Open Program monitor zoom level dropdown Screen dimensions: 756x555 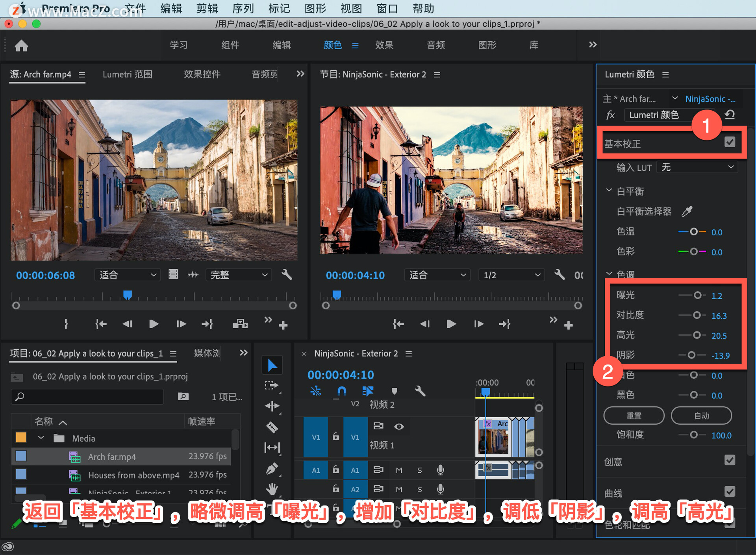[x=437, y=275]
